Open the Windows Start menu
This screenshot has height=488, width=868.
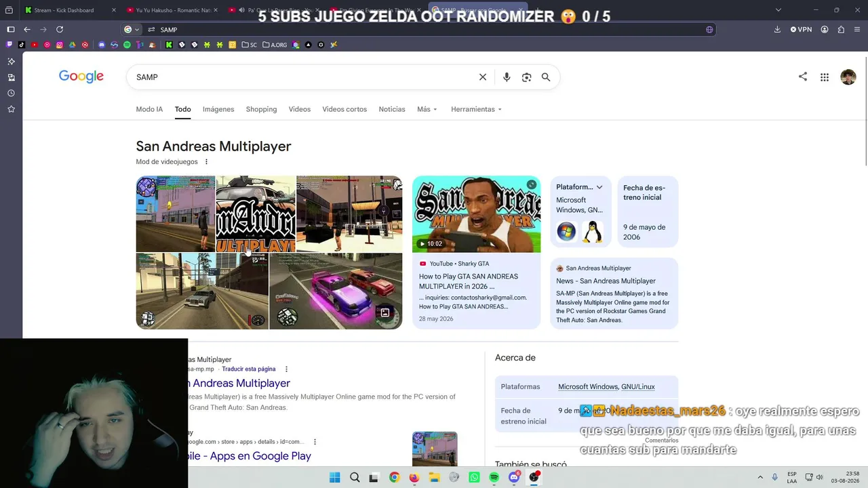point(335,477)
